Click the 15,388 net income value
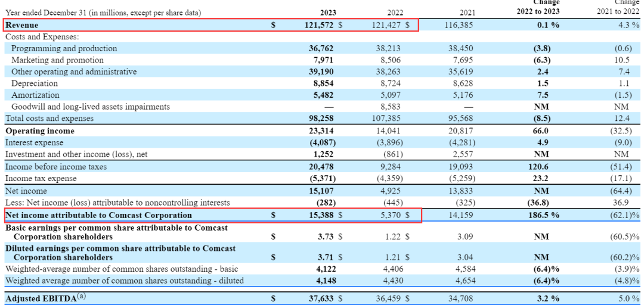 [319, 215]
